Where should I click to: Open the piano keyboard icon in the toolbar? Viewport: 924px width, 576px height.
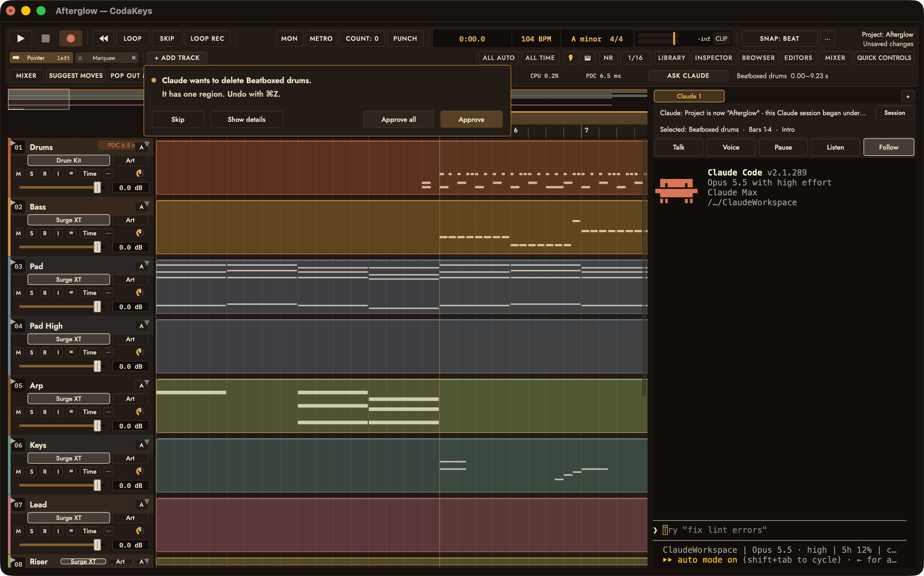click(x=588, y=58)
